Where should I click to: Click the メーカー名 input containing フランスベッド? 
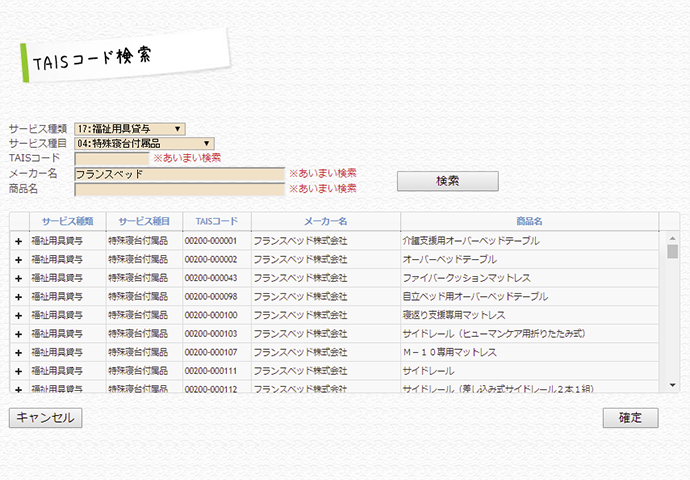179,173
